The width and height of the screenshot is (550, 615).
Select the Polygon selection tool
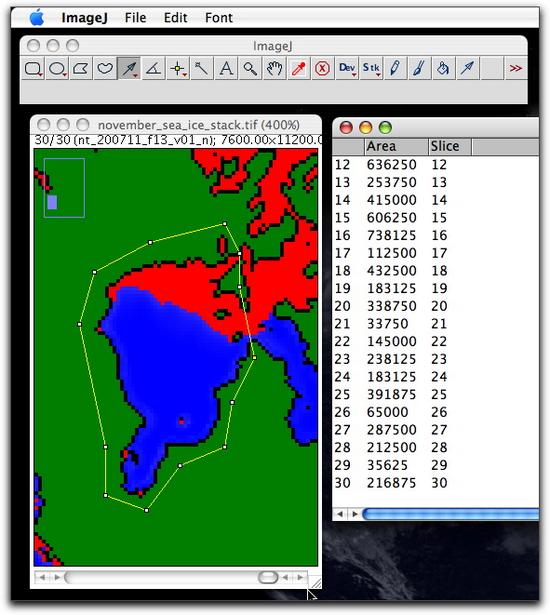click(81, 69)
